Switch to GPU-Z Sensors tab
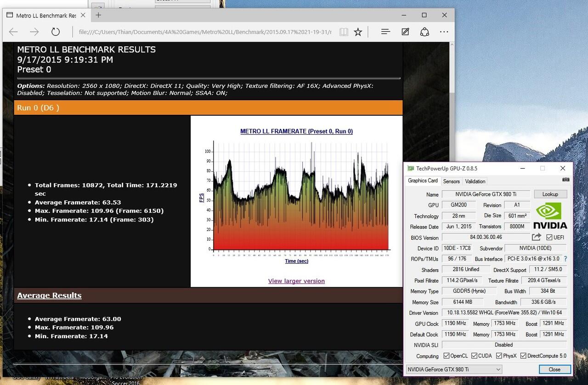 (452, 181)
